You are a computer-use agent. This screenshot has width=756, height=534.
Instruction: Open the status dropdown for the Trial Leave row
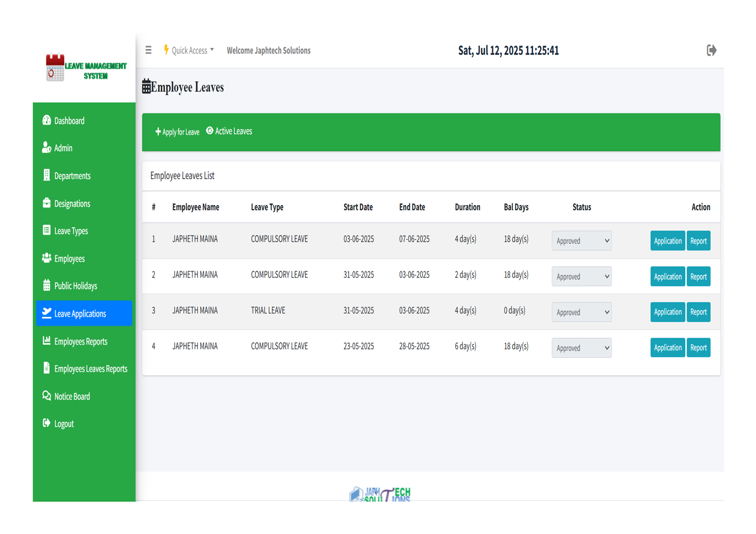[581, 312]
